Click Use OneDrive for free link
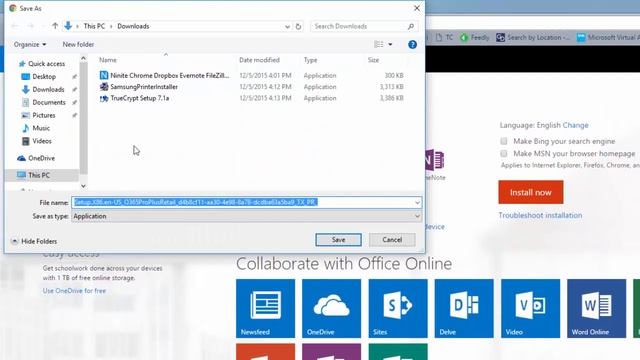Viewport: 640px width, 360px height. pos(74,291)
